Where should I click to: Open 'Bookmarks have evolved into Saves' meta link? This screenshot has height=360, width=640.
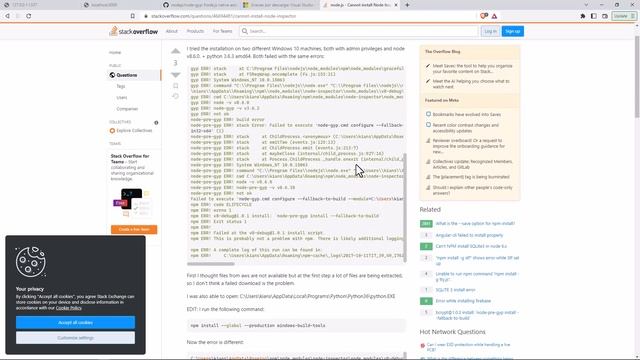467,115
